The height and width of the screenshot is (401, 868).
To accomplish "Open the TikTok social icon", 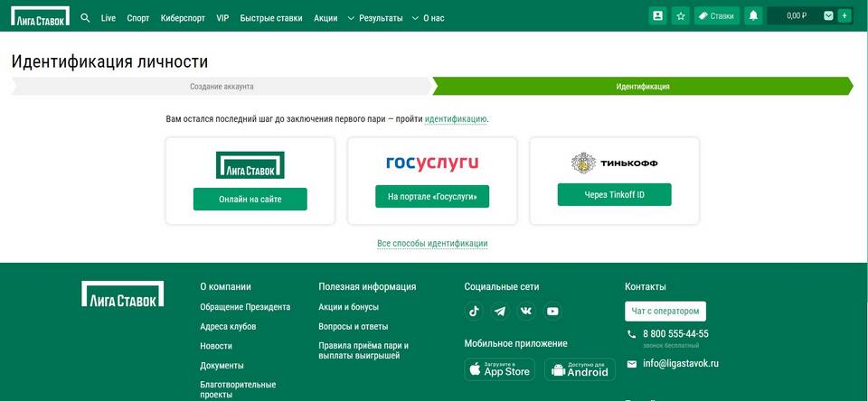I will pyautogui.click(x=474, y=311).
